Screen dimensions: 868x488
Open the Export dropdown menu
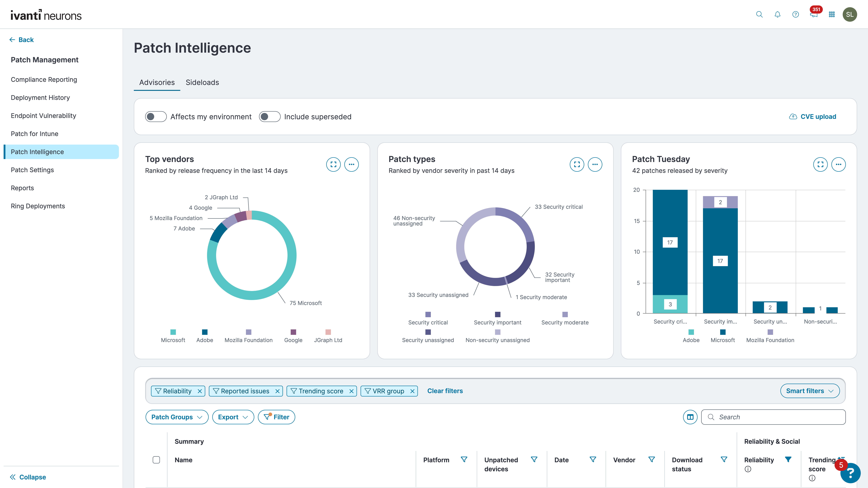[x=233, y=417]
